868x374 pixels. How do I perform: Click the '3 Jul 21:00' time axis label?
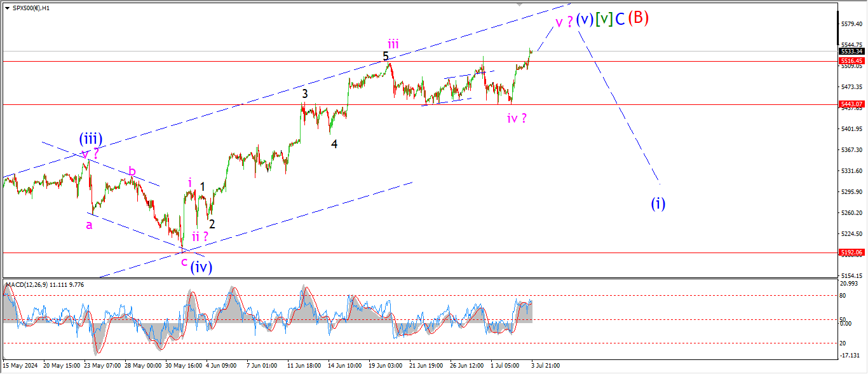[545, 366]
